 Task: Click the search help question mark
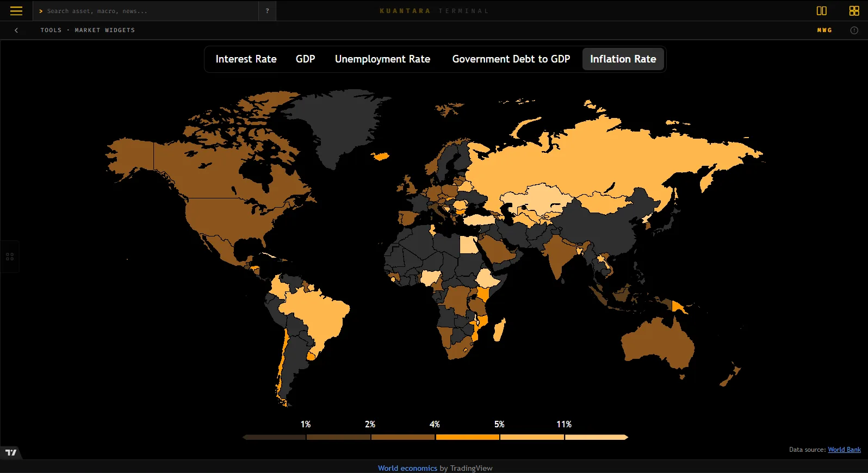[x=267, y=11]
